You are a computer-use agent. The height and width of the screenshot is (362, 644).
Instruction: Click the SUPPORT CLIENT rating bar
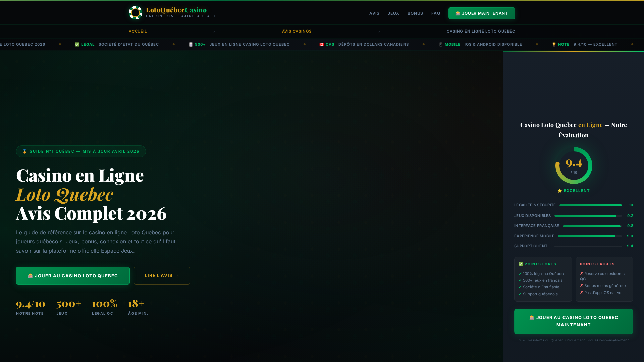[x=588, y=246]
